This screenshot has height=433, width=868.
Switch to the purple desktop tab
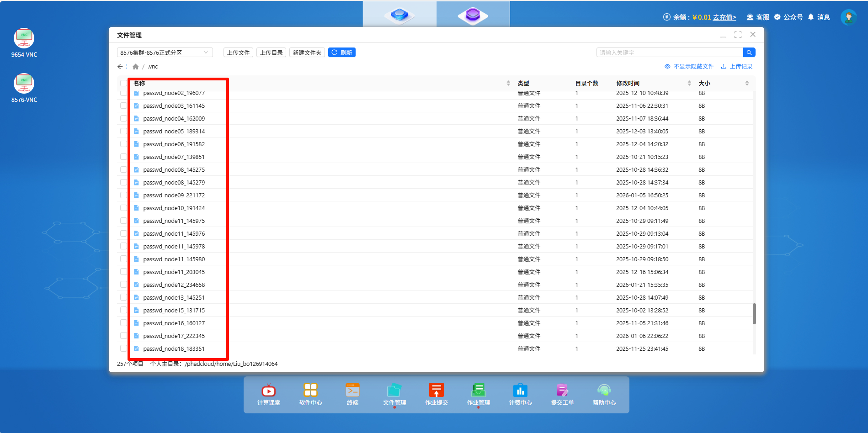[x=473, y=15]
